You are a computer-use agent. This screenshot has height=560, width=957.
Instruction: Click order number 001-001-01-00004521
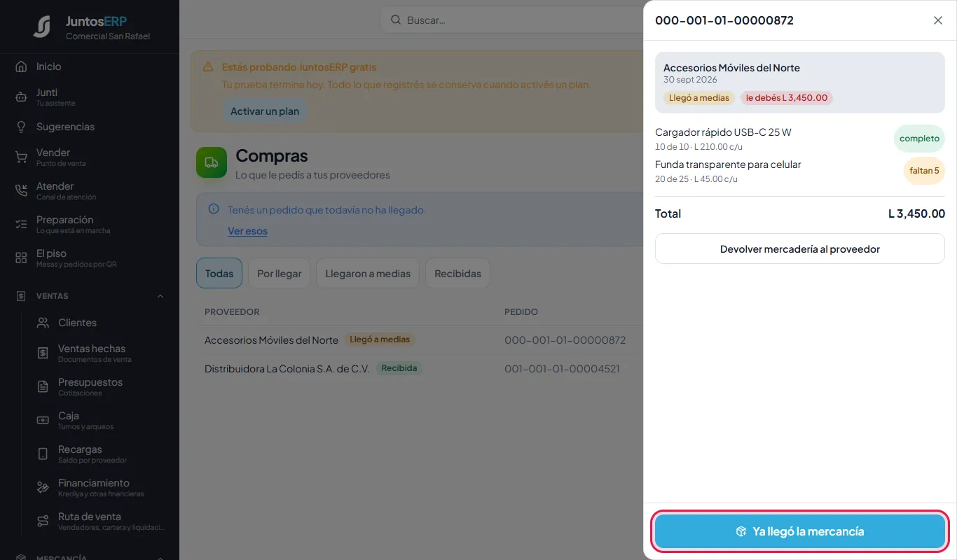point(562,369)
